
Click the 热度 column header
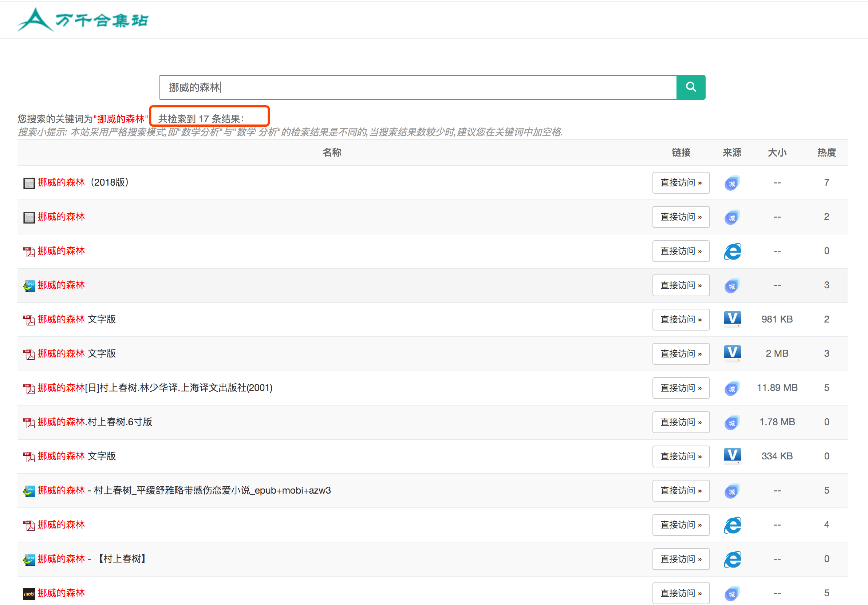tap(826, 153)
